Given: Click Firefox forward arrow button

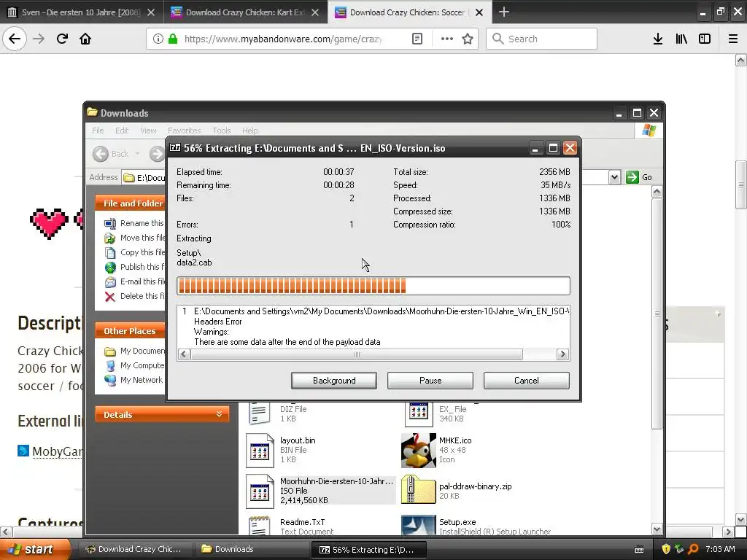Looking at the screenshot, I should pyautogui.click(x=39, y=39).
